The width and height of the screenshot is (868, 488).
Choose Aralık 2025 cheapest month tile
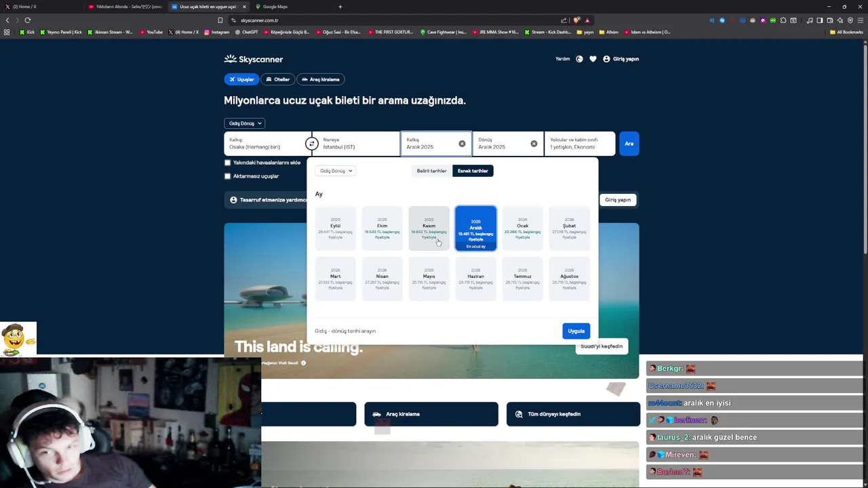(x=475, y=228)
